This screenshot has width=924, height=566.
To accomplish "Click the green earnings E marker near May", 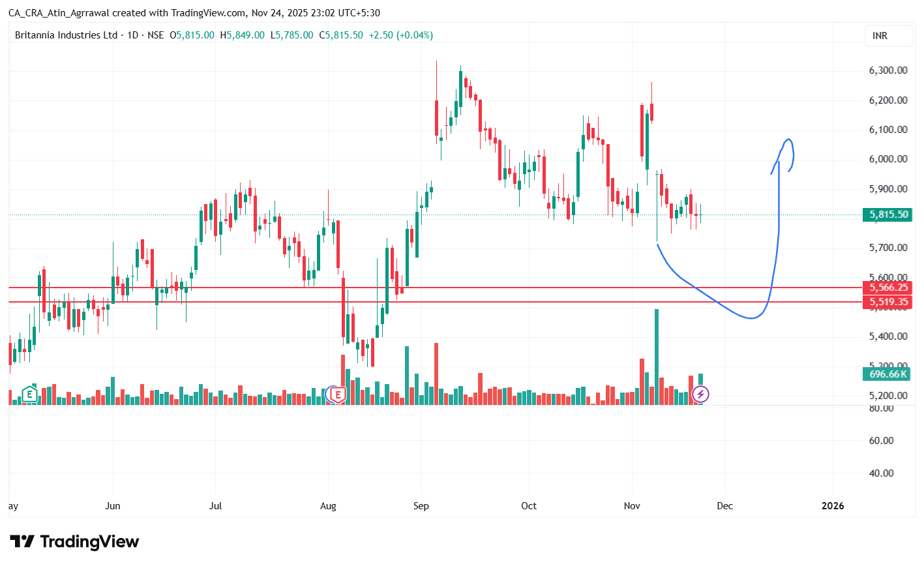I will coord(29,394).
